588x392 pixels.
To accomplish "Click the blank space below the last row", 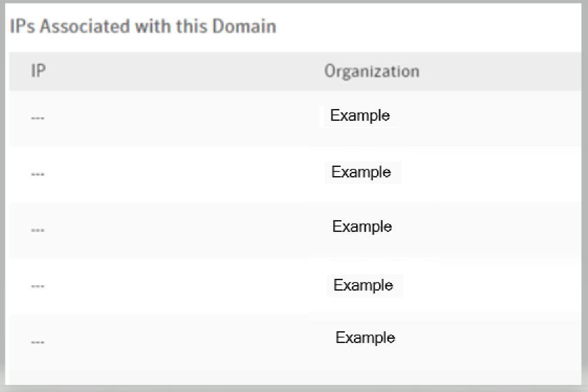I will (293, 372).
